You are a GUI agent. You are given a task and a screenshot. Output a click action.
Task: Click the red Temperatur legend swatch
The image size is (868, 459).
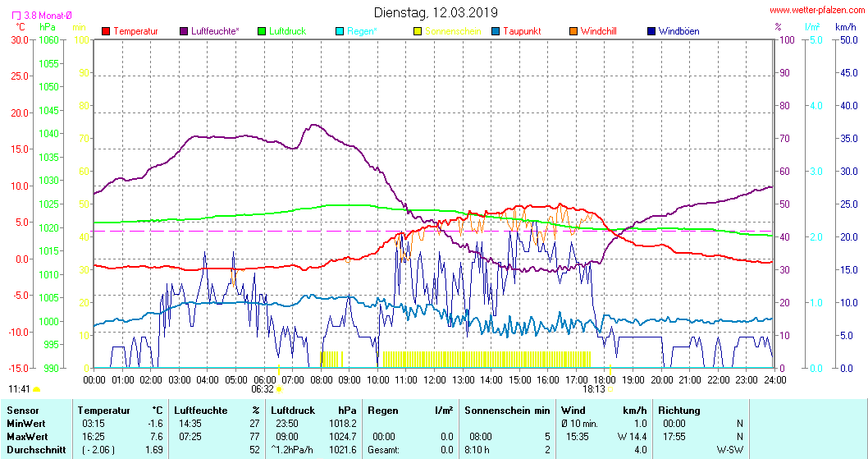[x=107, y=31]
